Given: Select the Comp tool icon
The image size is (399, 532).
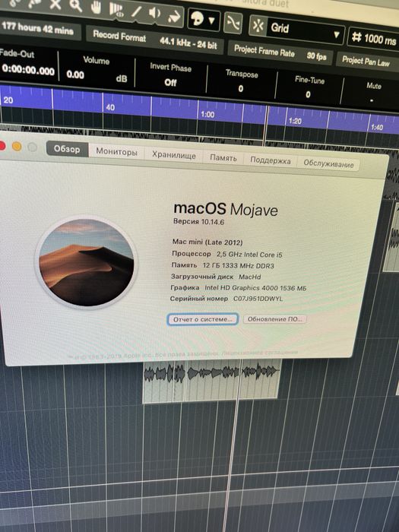Looking at the screenshot, I should click(116, 9).
